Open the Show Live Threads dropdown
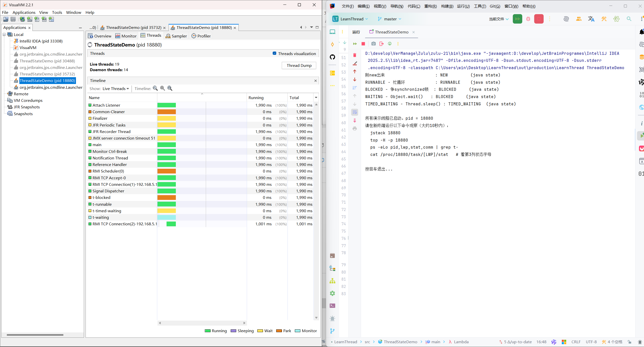Image resolution: width=644 pixels, height=347 pixels. pyautogui.click(x=115, y=89)
